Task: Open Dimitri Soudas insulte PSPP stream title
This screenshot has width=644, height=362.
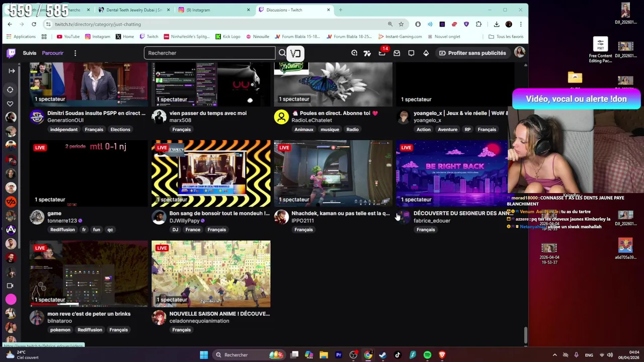Action: pyautogui.click(x=96, y=113)
